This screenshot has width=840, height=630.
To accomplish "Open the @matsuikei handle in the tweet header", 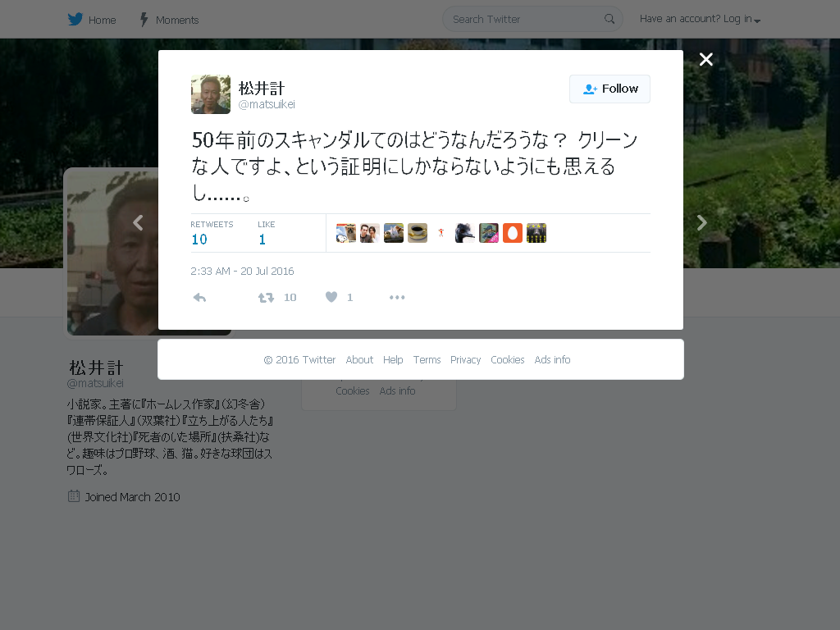I will tap(267, 104).
